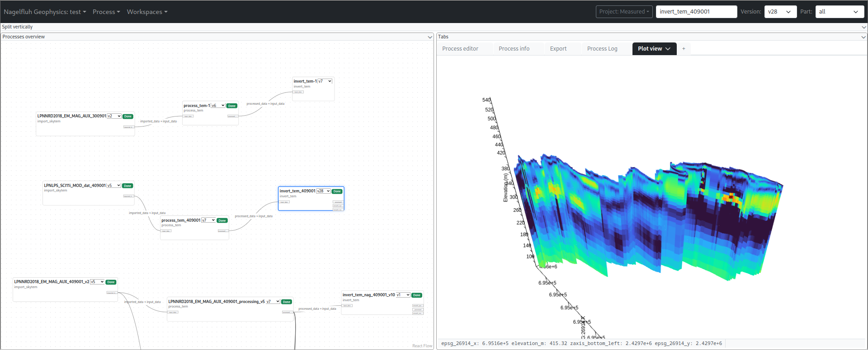868x350 pixels.
Task: Open Nagelfluh Geophysics: test menu
Action: pos(45,12)
